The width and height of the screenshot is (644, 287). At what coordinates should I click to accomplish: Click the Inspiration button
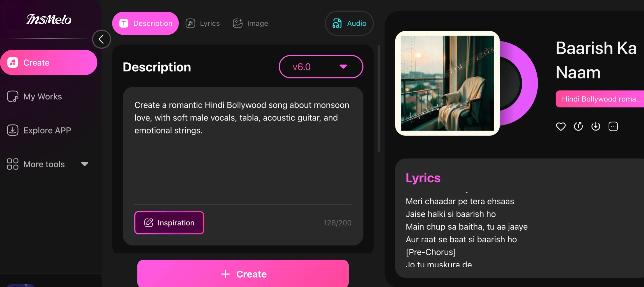click(x=169, y=223)
